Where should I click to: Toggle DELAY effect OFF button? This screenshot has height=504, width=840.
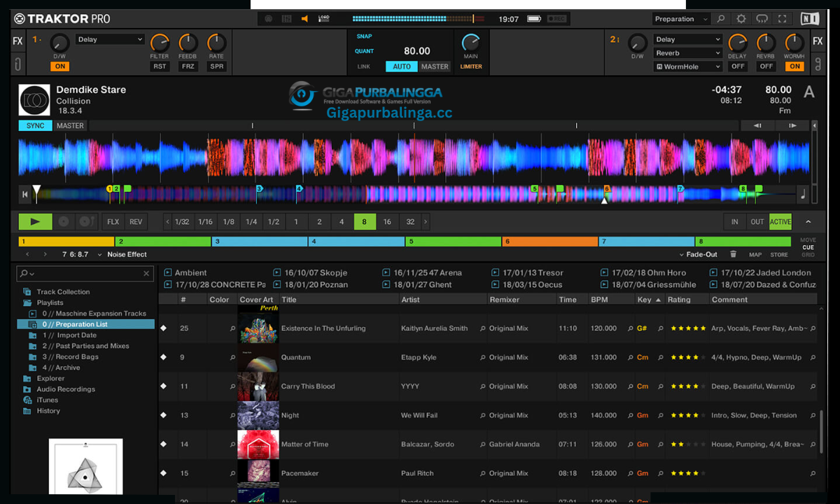tap(738, 66)
